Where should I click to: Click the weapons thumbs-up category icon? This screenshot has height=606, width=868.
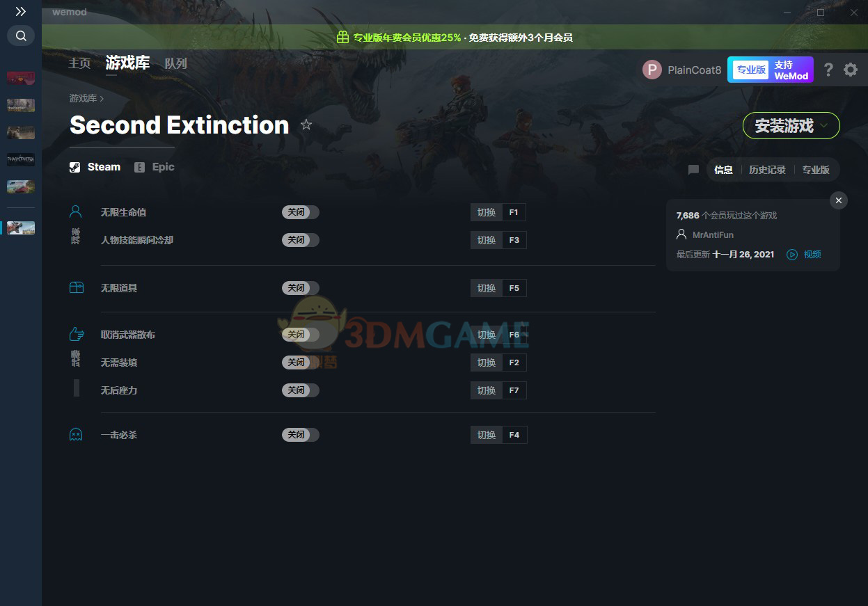point(77,334)
